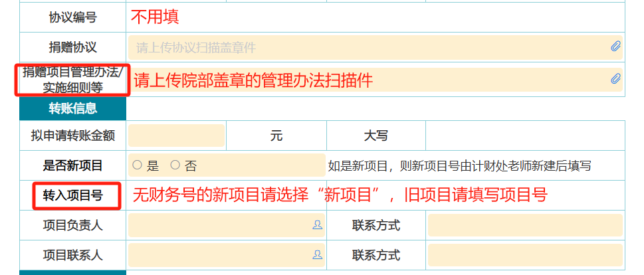Select the 否 radio button for 是否新项目
Screen dimensions: 644x275
coord(175,165)
